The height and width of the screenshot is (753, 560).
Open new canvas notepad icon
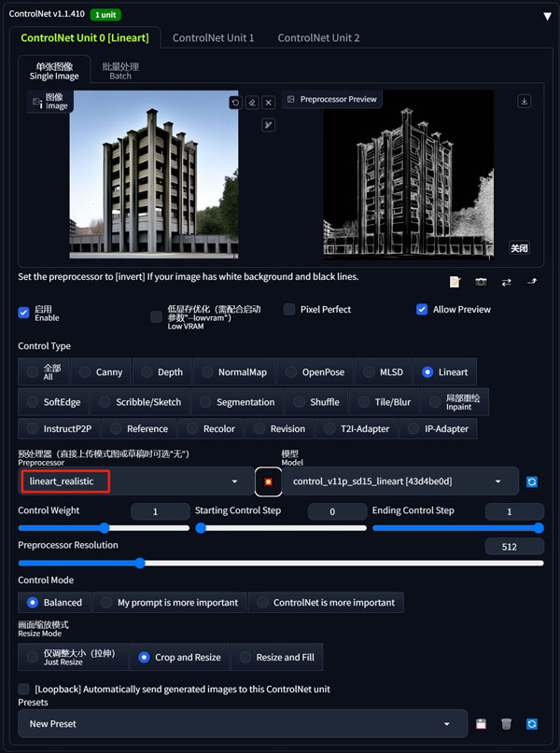click(455, 282)
